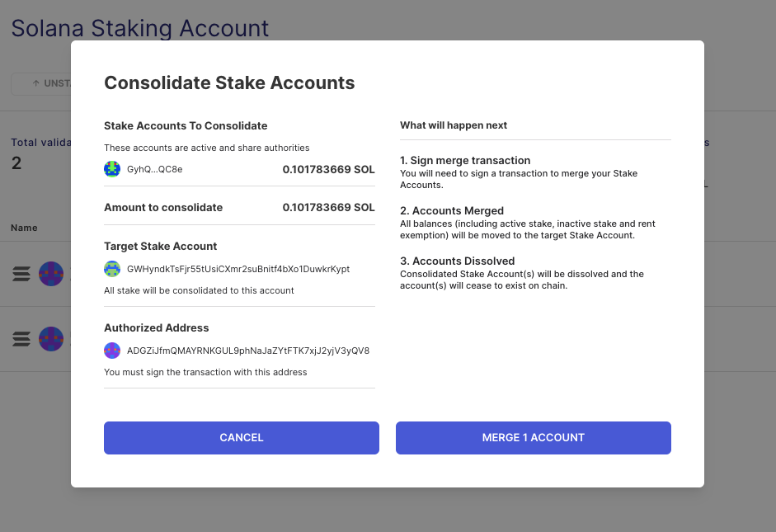
Task: Select the ADGZiJfmQMAYRNKGUL9phNaJaZYtFTK7xjJ2yjV3yQV8 address
Action: [x=248, y=351]
